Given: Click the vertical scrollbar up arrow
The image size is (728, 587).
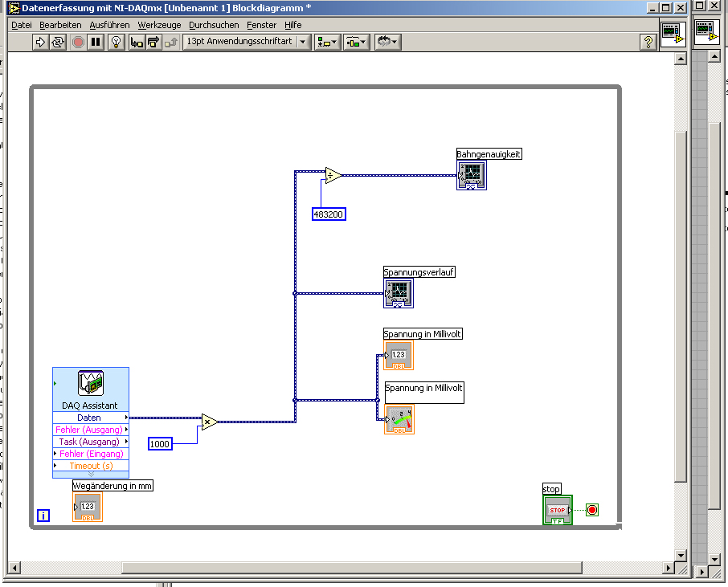Looking at the screenshot, I should [681, 59].
